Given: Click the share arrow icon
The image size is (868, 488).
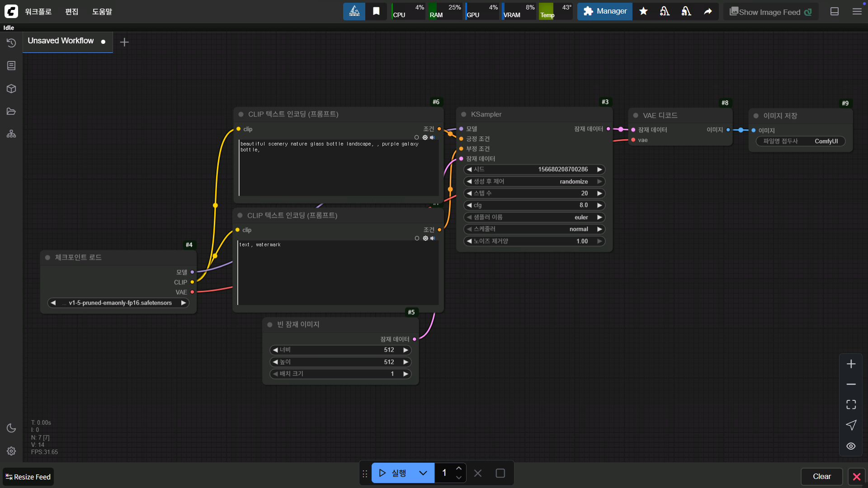Looking at the screenshot, I should coord(708,11).
